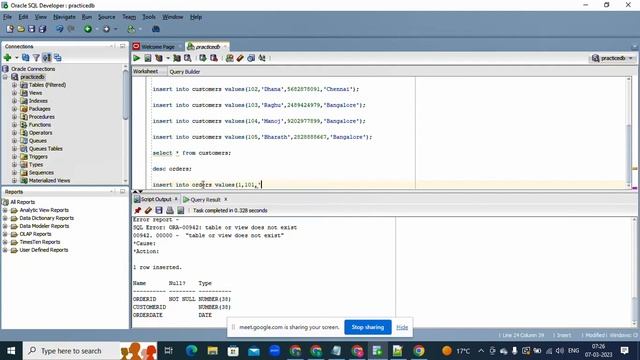The image size is (640, 360).
Task: Select the Materialized Views tree item
Action: 49,180
